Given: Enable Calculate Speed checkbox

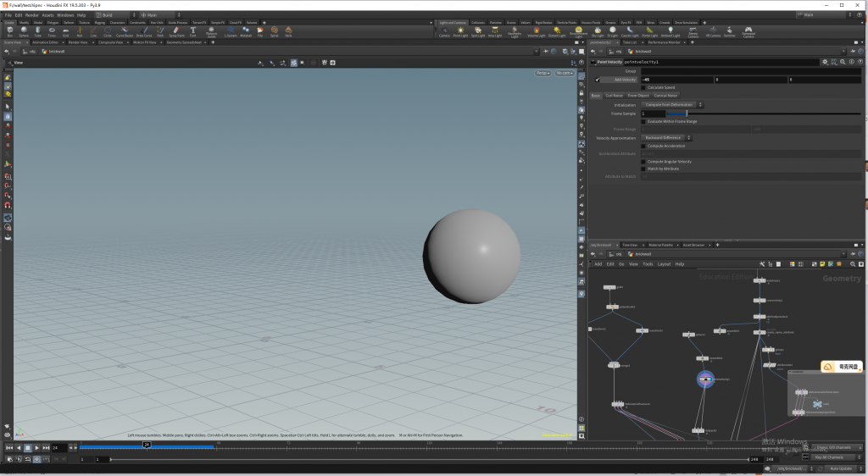Looking at the screenshot, I should (643, 87).
